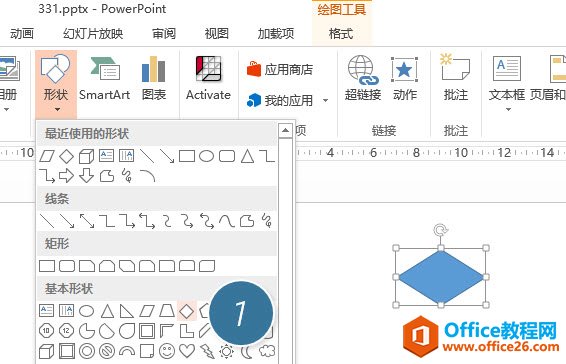The width and height of the screenshot is (566, 364).
Task: Select the dodecagon shape labeled 12
Action: 66,331
